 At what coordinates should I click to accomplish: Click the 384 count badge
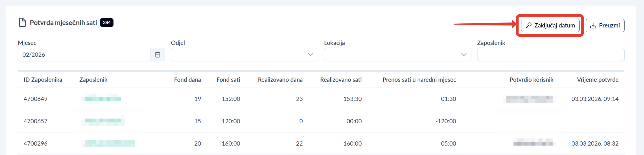point(107,22)
